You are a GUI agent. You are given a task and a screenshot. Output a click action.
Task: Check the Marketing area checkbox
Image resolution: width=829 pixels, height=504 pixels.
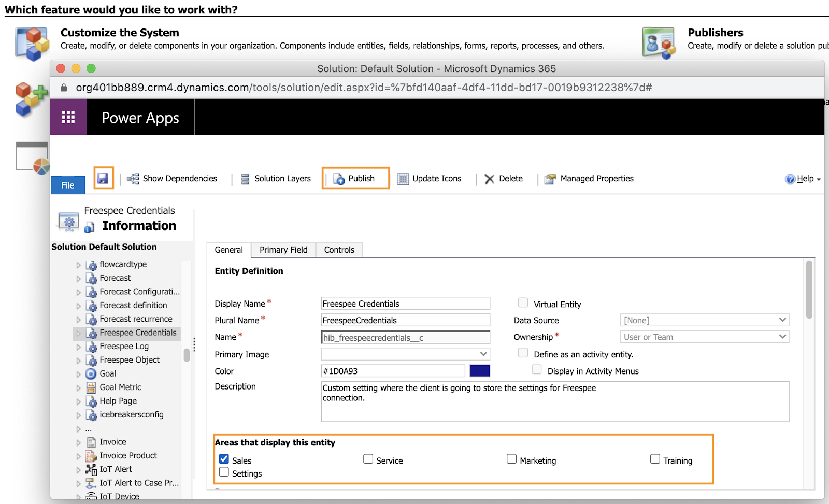click(512, 459)
